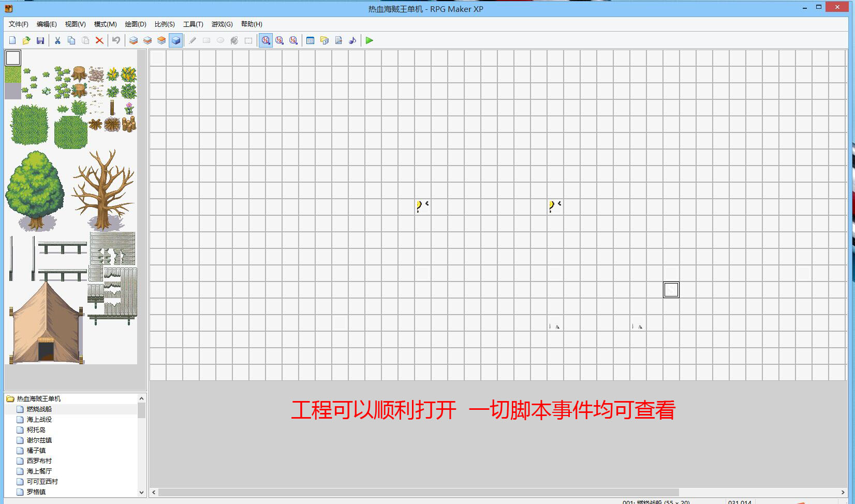855x504 pixels.
Task: Select the 可可亚西村 map
Action: click(42, 481)
